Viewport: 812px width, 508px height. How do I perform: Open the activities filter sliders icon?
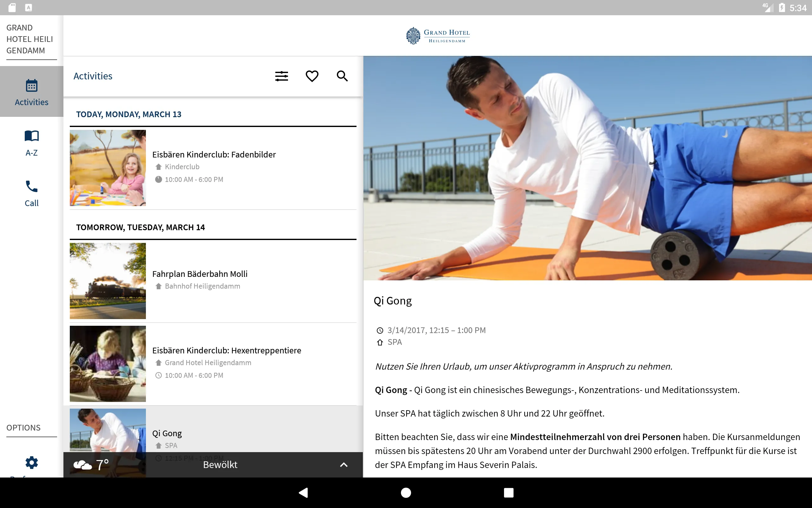coord(282,76)
